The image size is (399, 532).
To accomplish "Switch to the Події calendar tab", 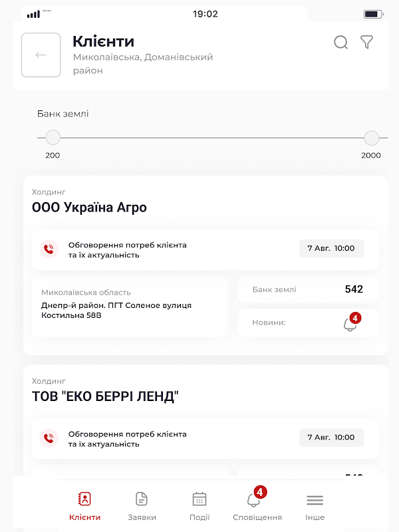I will 199,499.
